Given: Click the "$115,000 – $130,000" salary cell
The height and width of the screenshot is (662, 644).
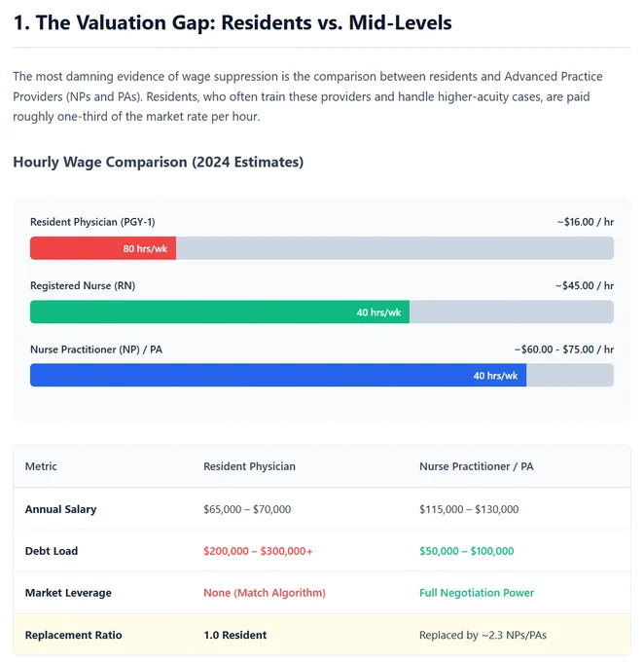Looking at the screenshot, I should click(469, 509).
